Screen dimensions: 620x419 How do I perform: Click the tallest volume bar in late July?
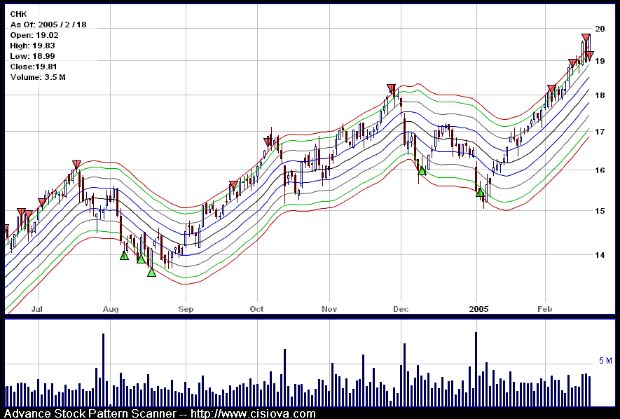pos(103,370)
